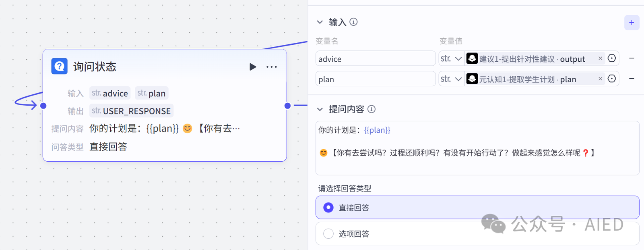Viewport: 644px width, 250px height.
Task: Show info tooltip next to 提问内容
Action: coord(372,109)
